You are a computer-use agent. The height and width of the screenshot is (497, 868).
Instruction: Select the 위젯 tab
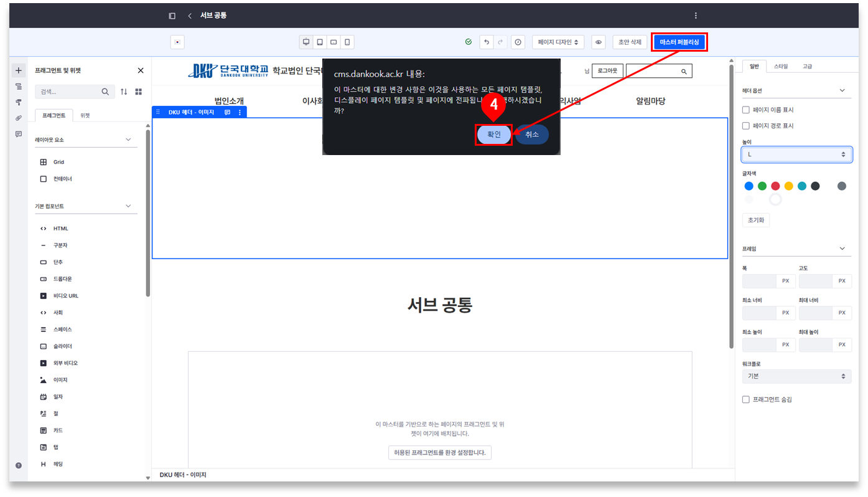(x=85, y=115)
